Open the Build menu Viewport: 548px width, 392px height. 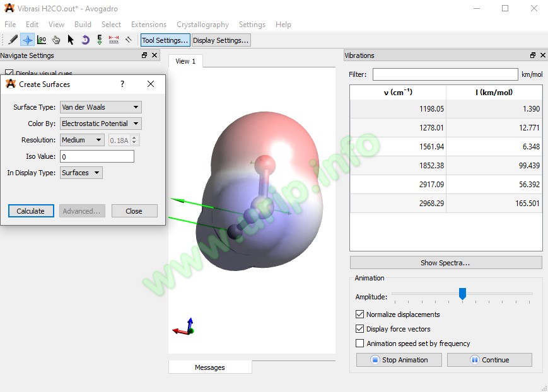[83, 25]
